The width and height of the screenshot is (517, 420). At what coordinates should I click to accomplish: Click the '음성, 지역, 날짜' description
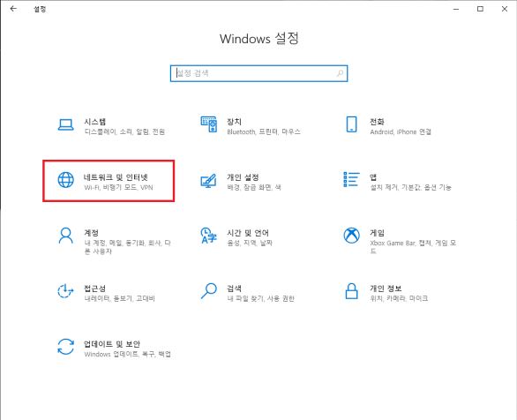tap(250, 243)
